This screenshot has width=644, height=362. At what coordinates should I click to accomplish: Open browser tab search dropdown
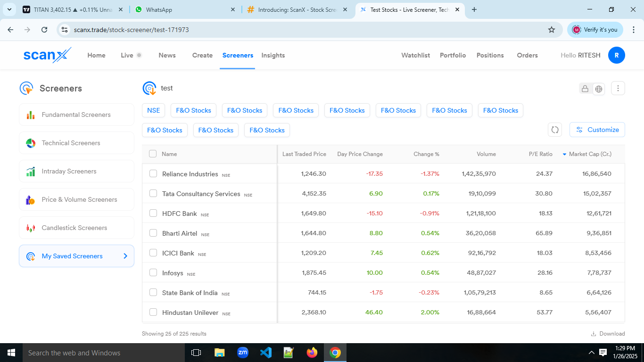(9, 9)
